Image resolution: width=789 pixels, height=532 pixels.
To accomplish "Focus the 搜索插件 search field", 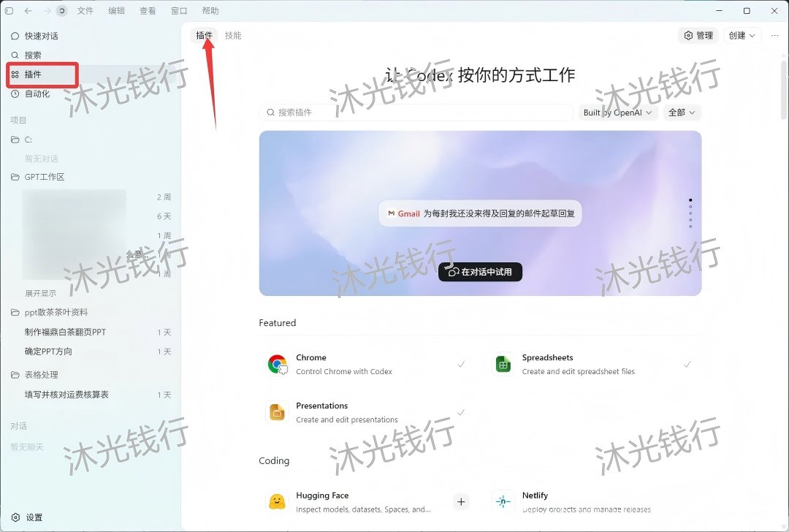I will [x=416, y=113].
